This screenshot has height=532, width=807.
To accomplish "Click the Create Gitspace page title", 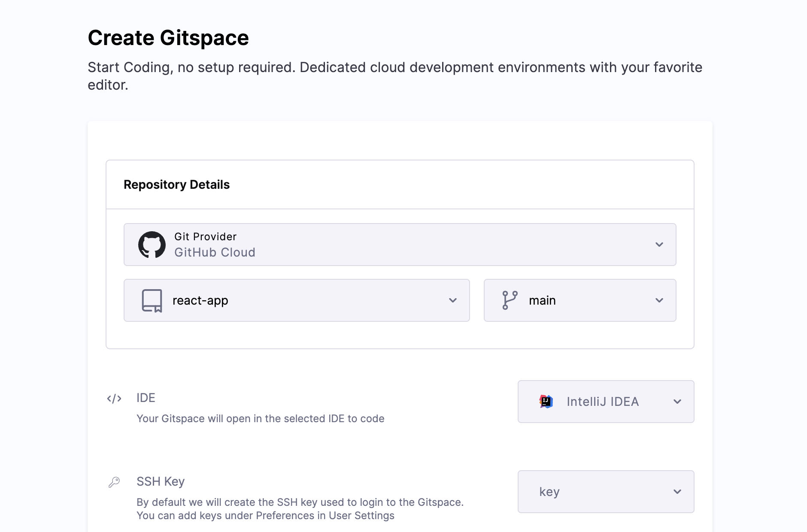I will [x=168, y=38].
